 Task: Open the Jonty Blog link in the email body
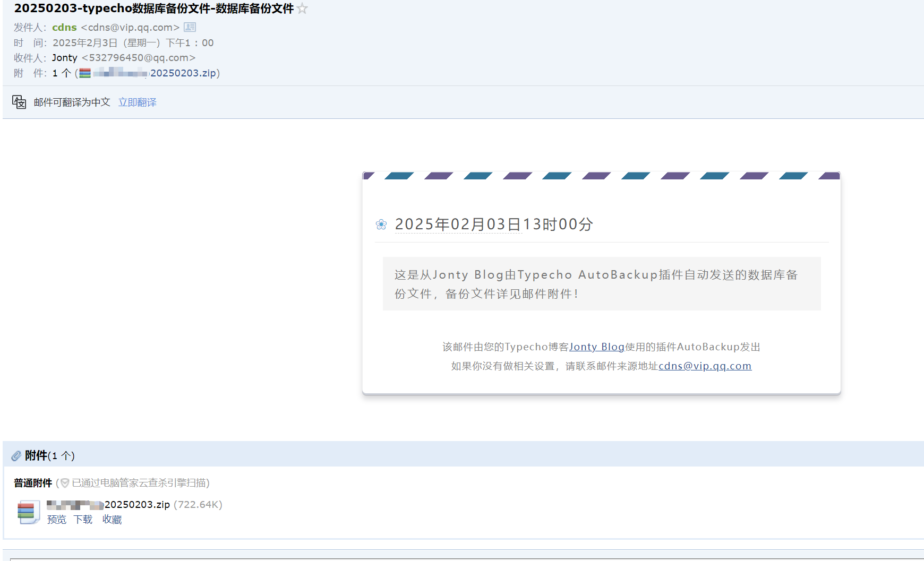tap(597, 347)
